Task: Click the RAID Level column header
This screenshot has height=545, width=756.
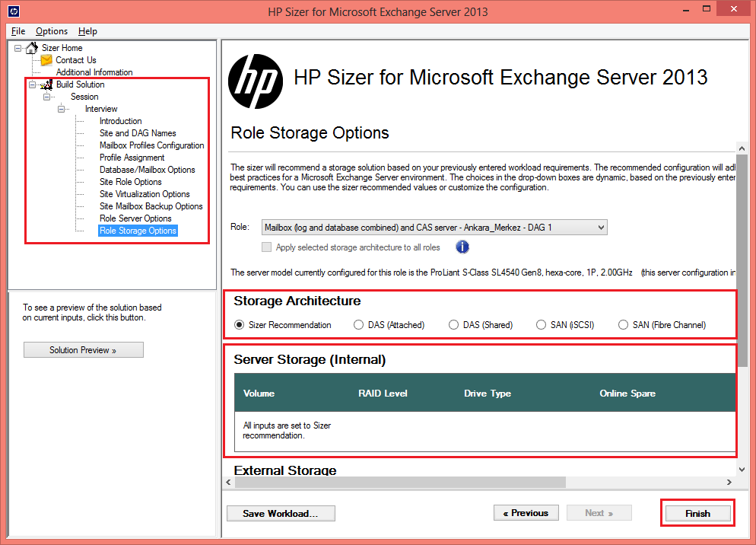Action: pos(383,394)
